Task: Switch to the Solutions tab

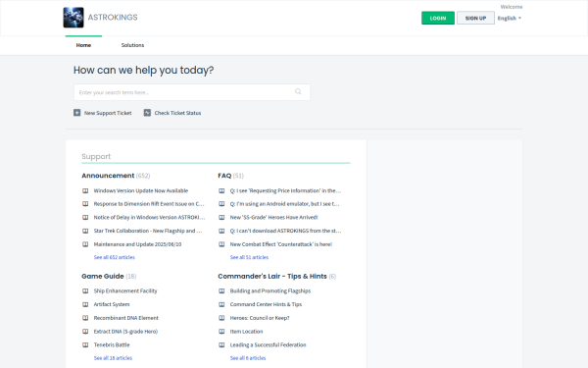Action: coord(132,45)
